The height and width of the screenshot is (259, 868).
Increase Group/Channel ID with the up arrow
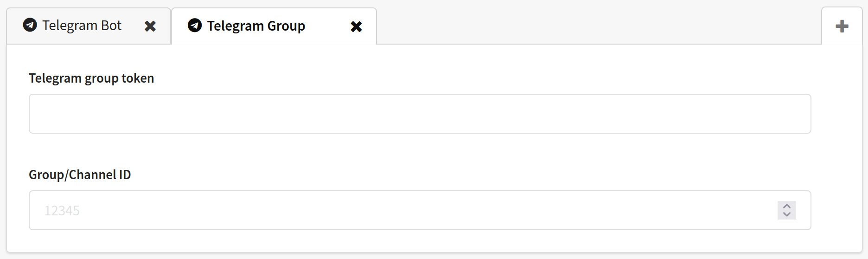(787, 206)
